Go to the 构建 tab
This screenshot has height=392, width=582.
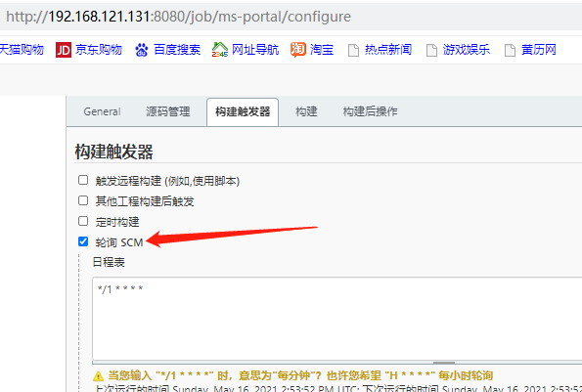pyautogui.click(x=306, y=111)
